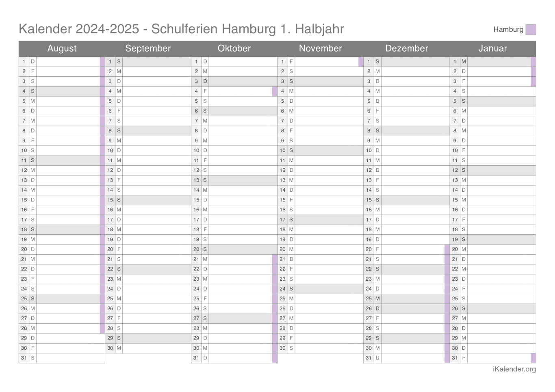Image resolution: width=555 pixels, height=392 pixels.
Task: Select the Dezember month header
Action: point(406,48)
